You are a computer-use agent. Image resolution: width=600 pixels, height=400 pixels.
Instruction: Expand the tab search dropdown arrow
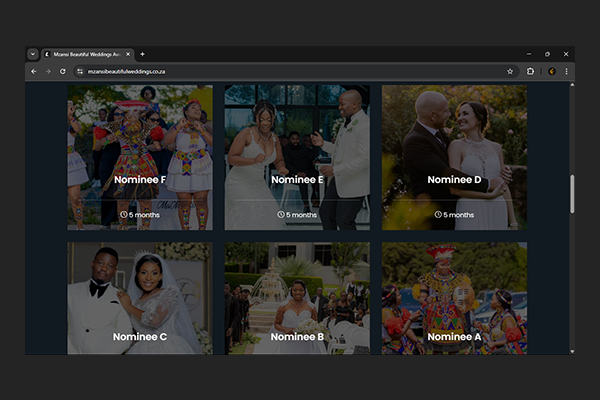(33, 54)
